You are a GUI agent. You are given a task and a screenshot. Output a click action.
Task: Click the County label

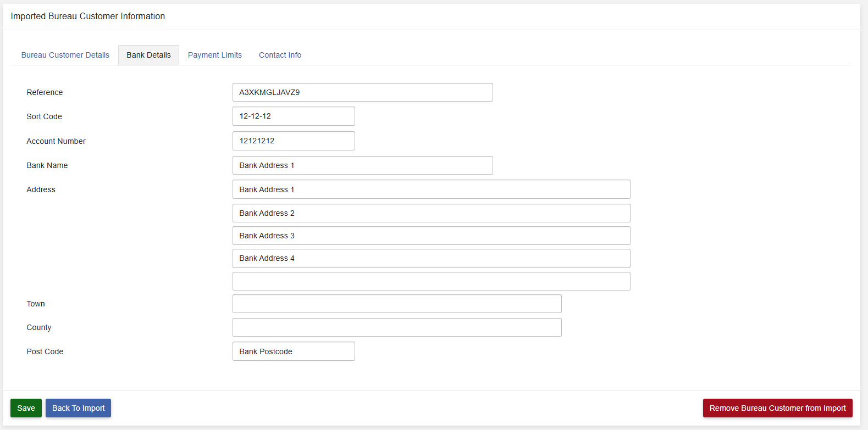(39, 327)
